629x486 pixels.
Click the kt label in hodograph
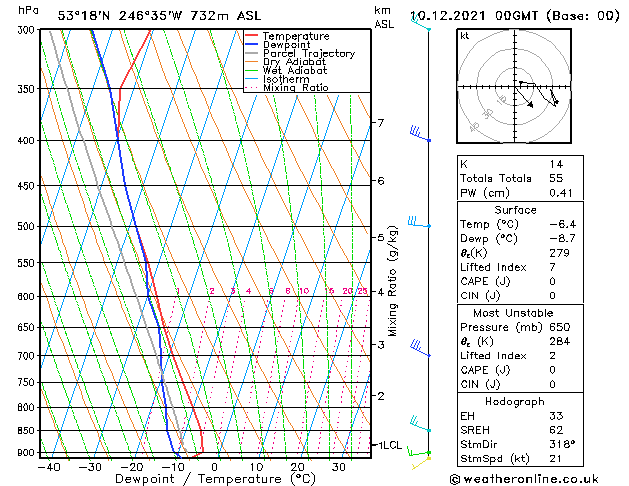[464, 36]
